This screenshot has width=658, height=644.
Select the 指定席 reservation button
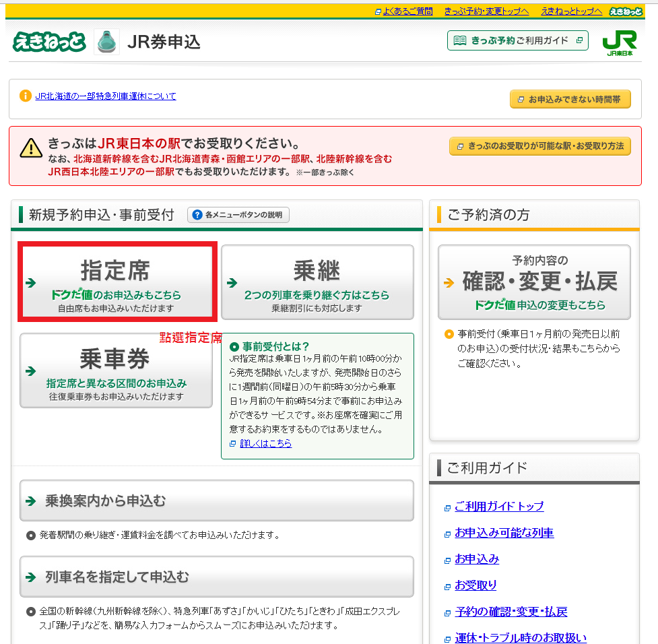tap(117, 282)
